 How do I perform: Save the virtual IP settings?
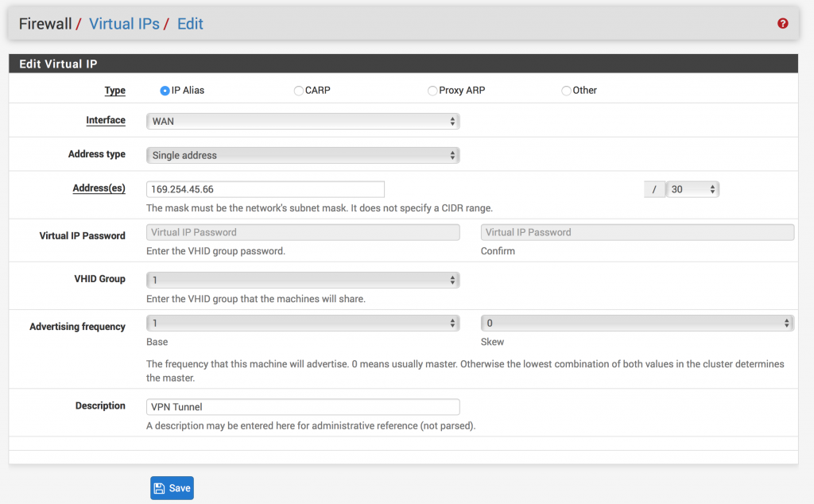tap(172, 488)
